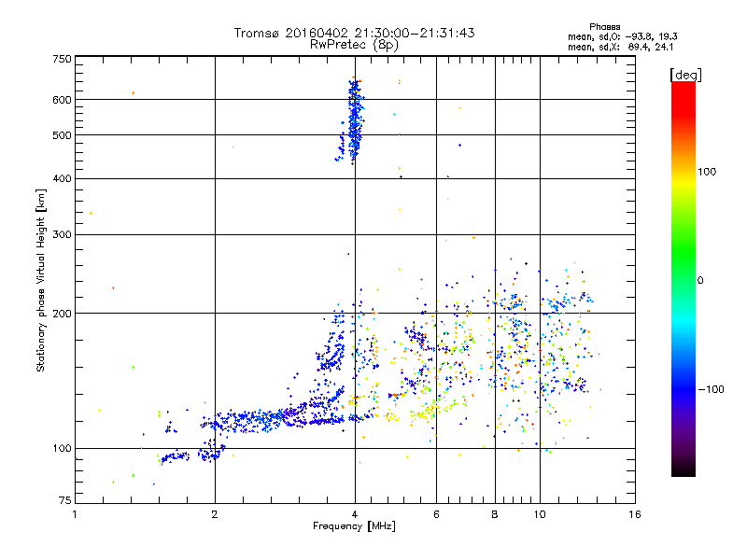747x560 pixels.
Task: Click the 'mean, sd,O: -93.8, 19.3' line
Action: (x=622, y=36)
